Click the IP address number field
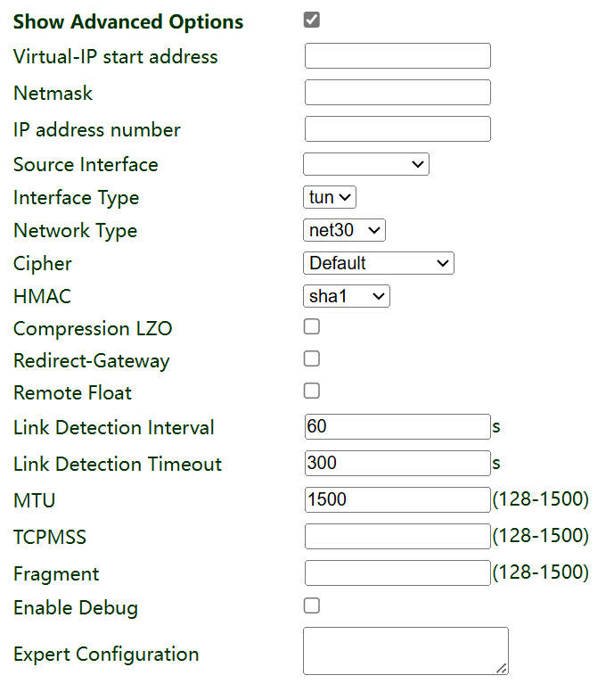Viewport: 614px width, 700px height. 397,129
